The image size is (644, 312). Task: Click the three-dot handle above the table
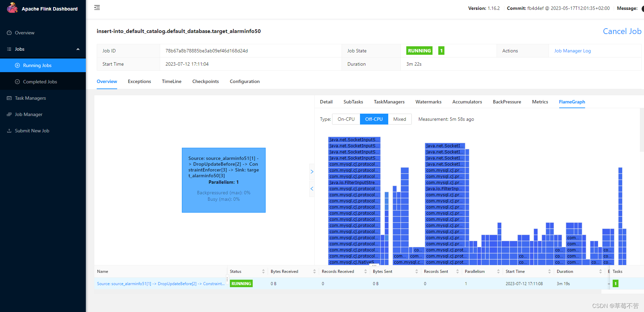pos(374,265)
